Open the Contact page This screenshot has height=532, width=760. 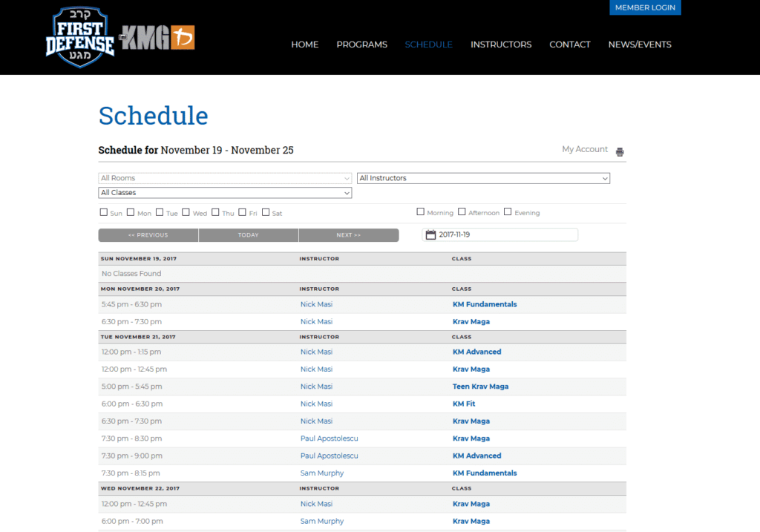click(x=569, y=45)
